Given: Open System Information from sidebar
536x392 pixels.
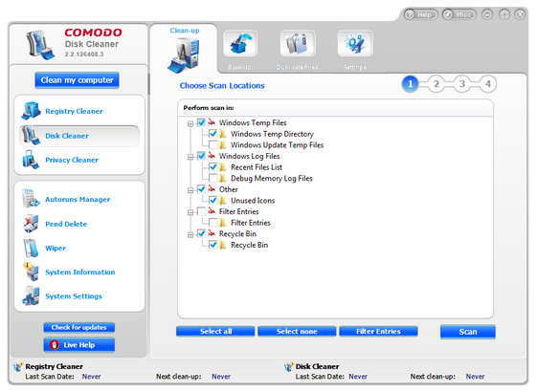Looking at the screenshot, I should pos(80,272).
